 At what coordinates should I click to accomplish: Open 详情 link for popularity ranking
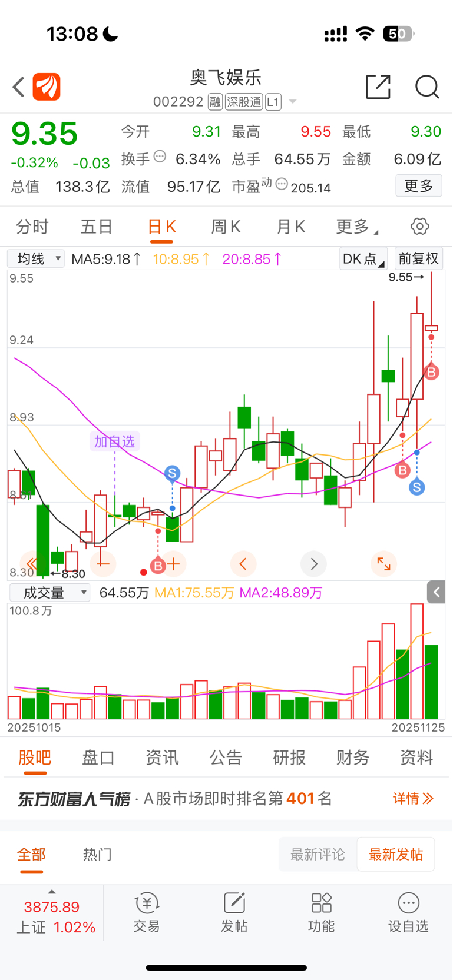click(x=413, y=799)
